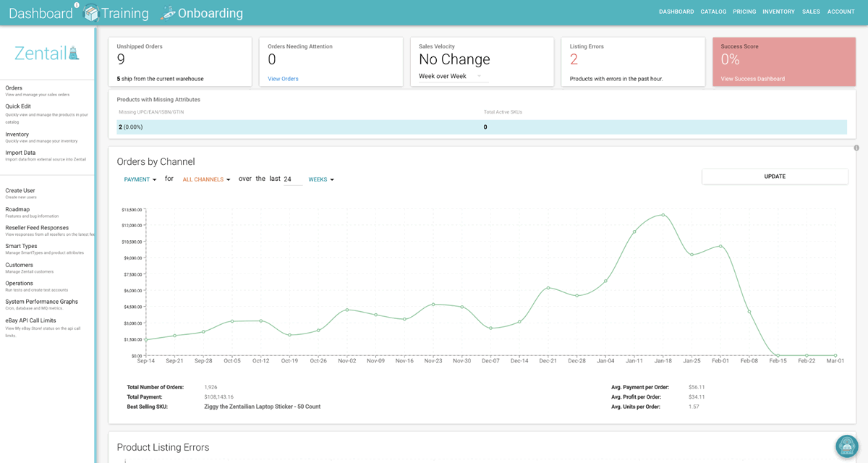Image resolution: width=868 pixels, height=463 pixels.
Task: Open the View Success Dashboard link
Action: pos(752,79)
